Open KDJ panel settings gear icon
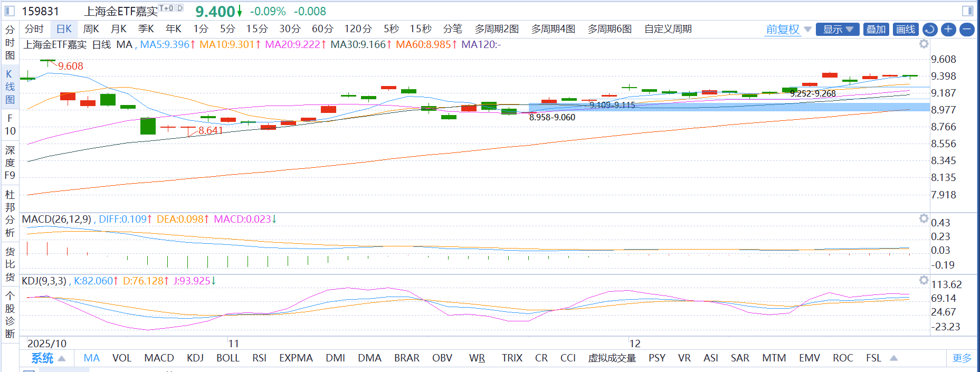The image size is (980, 372). (x=924, y=280)
